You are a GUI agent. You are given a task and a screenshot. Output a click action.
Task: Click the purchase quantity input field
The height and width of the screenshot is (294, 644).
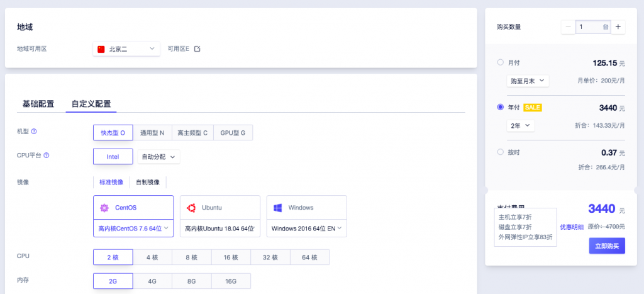tap(591, 27)
